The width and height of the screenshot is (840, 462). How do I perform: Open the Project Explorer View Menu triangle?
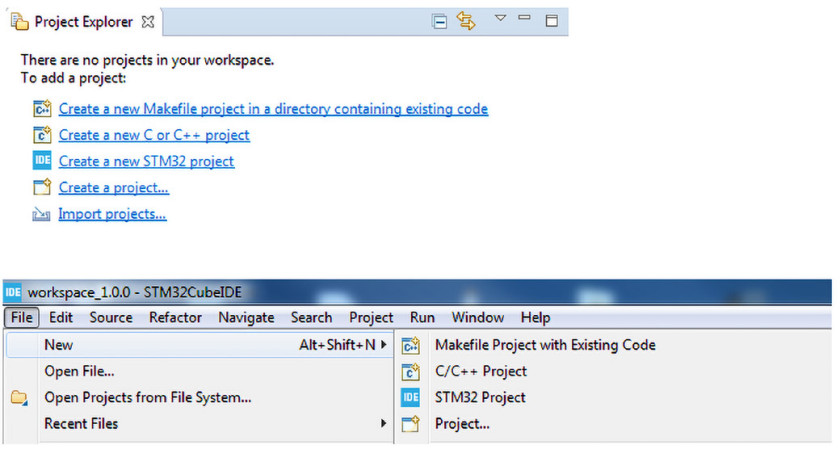500,18
